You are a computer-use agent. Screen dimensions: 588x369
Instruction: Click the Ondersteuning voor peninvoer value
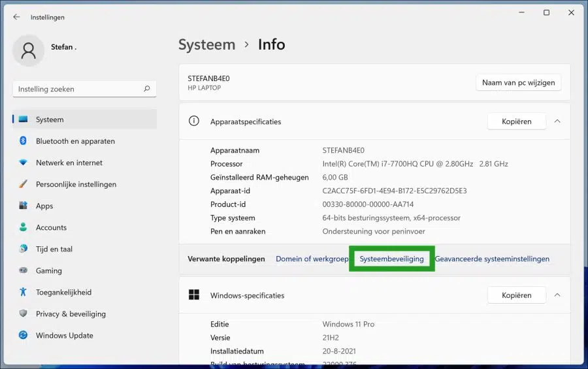(374, 231)
